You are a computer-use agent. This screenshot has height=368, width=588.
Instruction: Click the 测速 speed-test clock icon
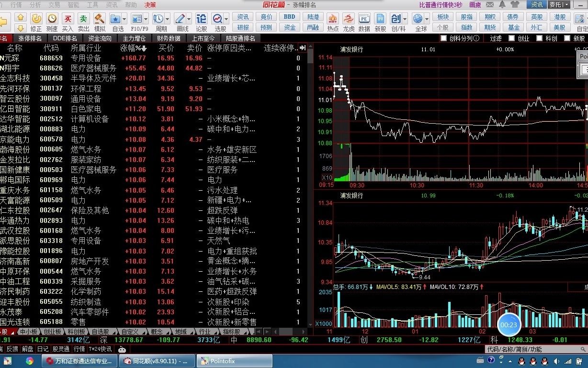pos(52,19)
